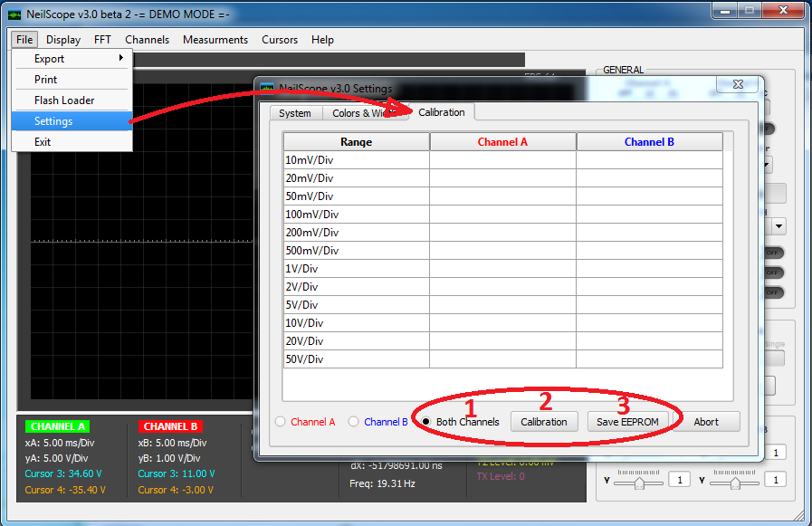Click the NeilScope app icon in the main title bar

[14, 14]
